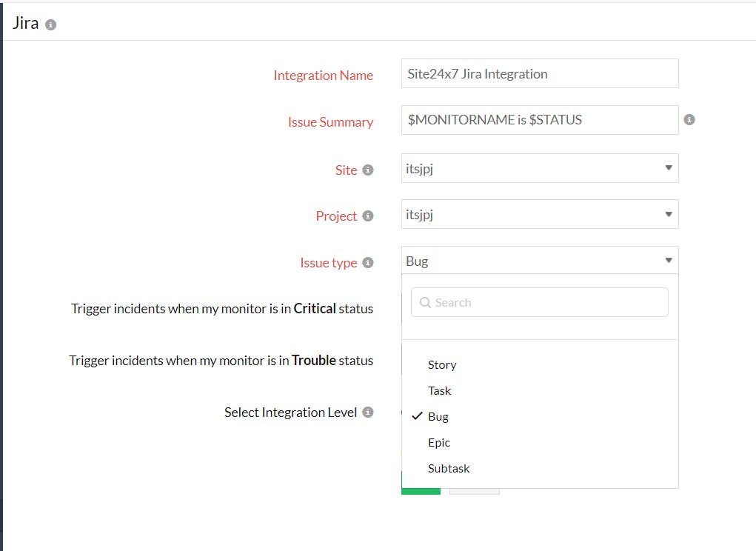Click the Integration Name label
The width and height of the screenshot is (756, 551).
(x=323, y=76)
